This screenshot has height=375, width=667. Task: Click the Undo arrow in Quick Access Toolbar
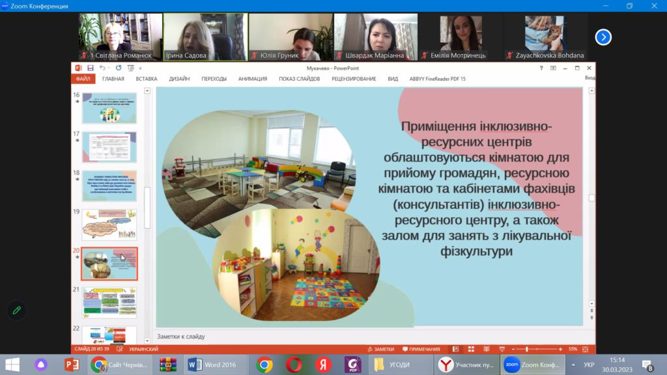(102, 68)
